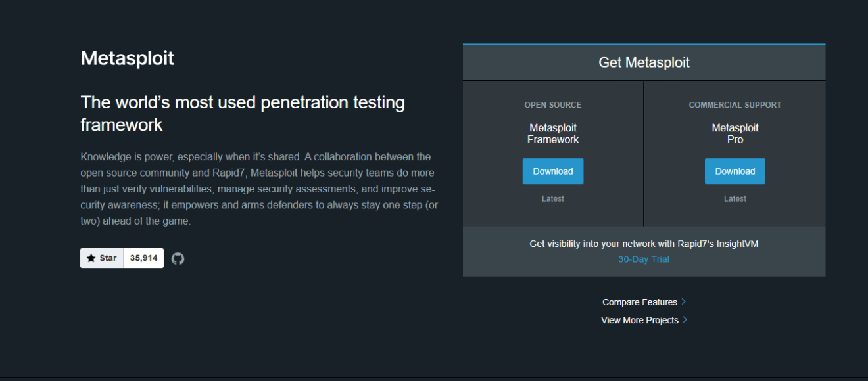Open the Latest link under Pro Download
The image size is (868, 381).
click(735, 198)
